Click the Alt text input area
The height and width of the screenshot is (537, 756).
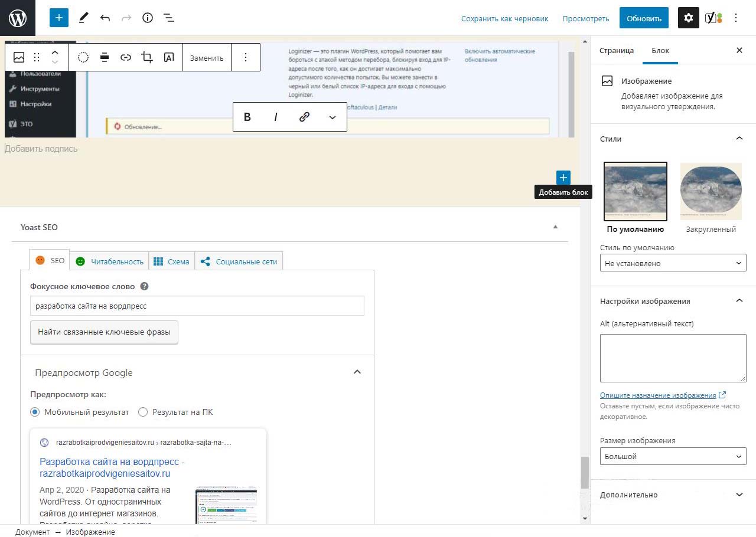coord(673,358)
